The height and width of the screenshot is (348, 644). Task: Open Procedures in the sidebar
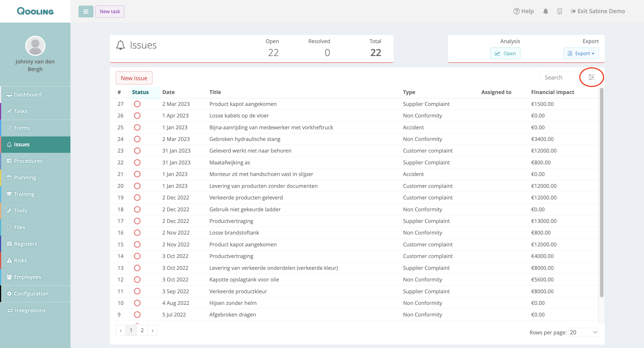(x=28, y=161)
